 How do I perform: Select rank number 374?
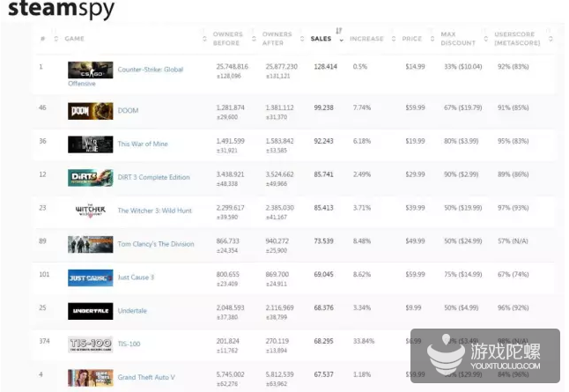coord(44,341)
